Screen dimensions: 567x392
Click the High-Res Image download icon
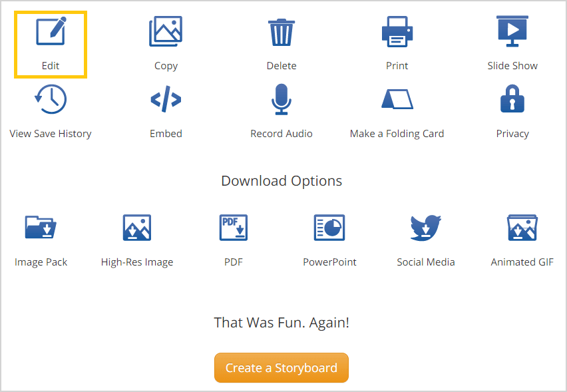(137, 228)
